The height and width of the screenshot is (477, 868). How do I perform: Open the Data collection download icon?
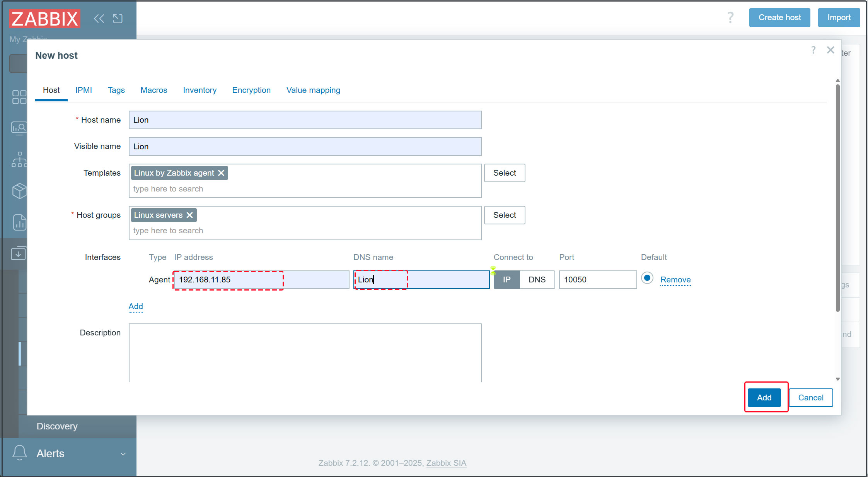tap(18, 254)
